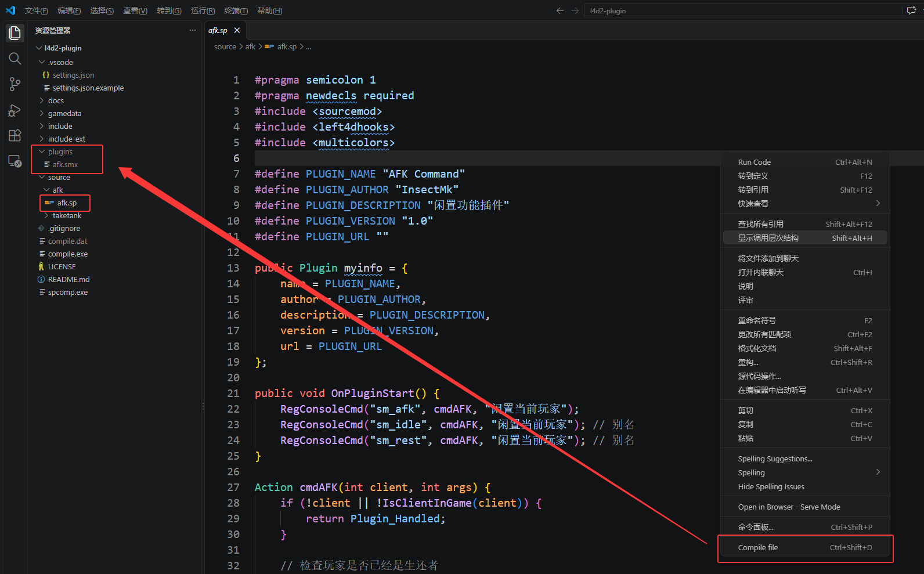The image size is (924, 574).
Task: Open afk.smx file in explorer
Action: (65, 164)
